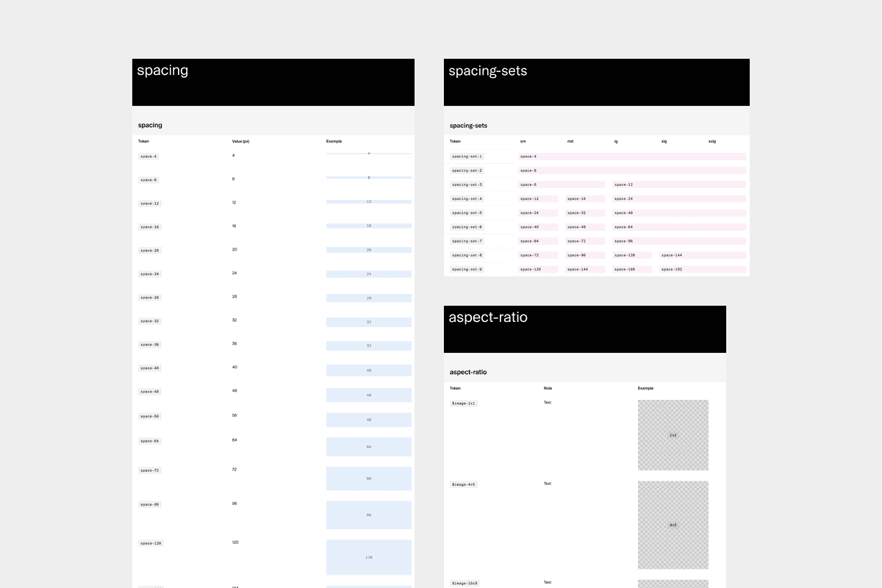Image resolution: width=882 pixels, height=588 pixels.
Task: Click the space-120 example bar in spacing table
Action: coord(368,557)
